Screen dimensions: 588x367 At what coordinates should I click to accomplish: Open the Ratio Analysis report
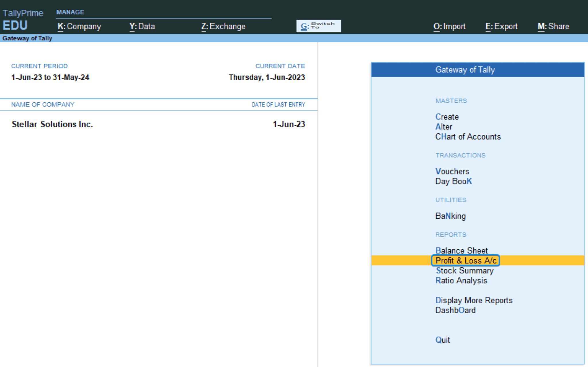(461, 280)
